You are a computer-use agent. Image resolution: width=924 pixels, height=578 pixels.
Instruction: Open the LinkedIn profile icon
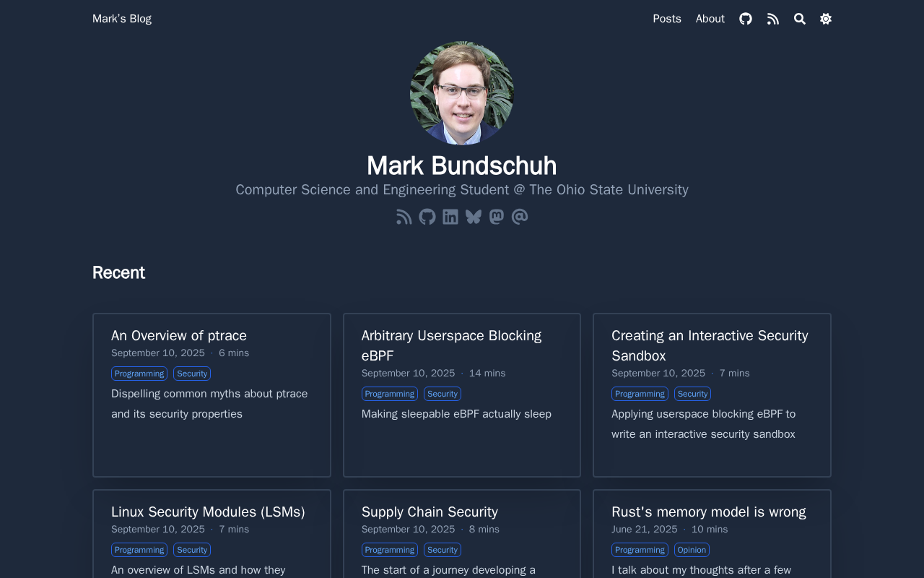(450, 217)
